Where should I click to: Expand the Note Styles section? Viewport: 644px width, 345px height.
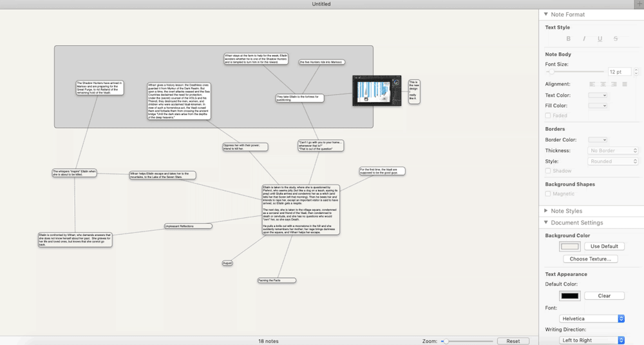(547, 211)
